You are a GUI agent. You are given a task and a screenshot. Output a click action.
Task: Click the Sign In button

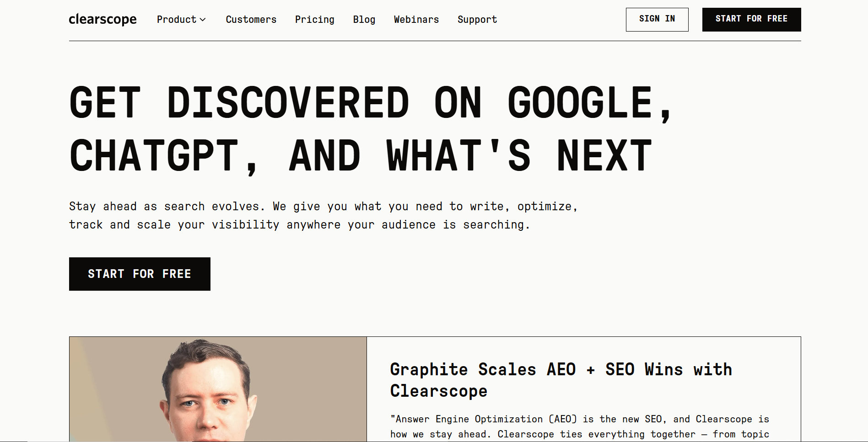[x=657, y=19]
